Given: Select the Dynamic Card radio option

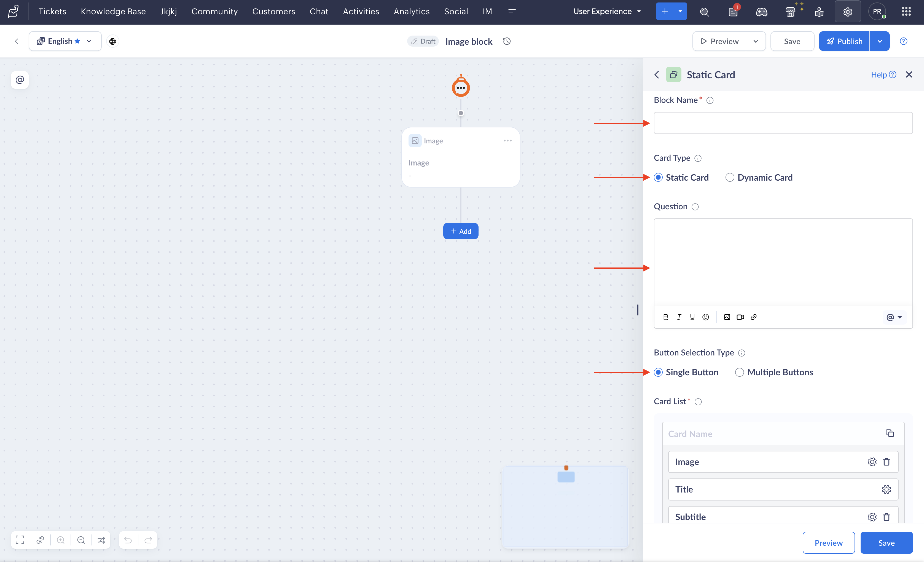Looking at the screenshot, I should [x=730, y=178].
